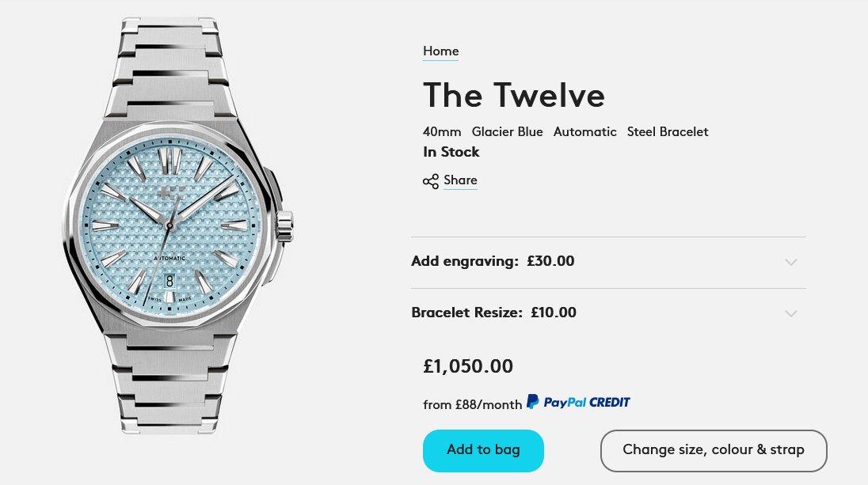868x485 pixels.
Task: Expand Bracelet Resize using its chevron arrow
Action: click(790, 313)
